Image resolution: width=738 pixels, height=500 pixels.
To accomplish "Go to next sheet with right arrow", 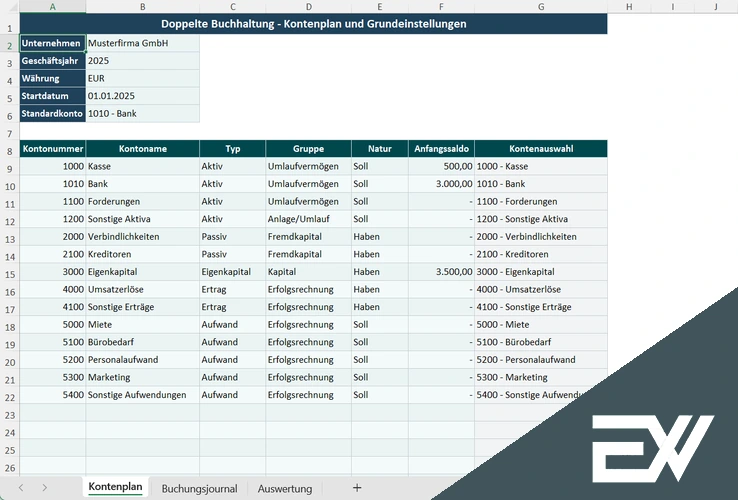I will point(44,488).
